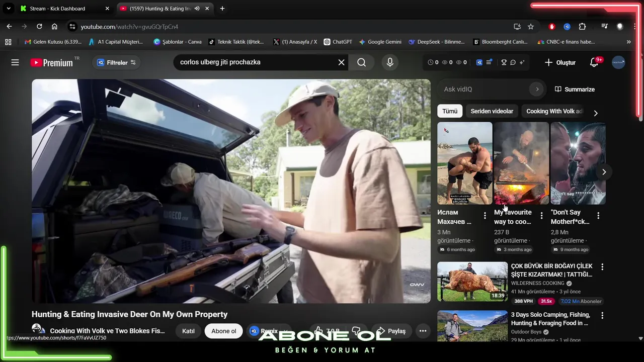Image resolution: width=644 pixels, height=362 pixels.
Task: Select the Cooking With Volk chip
Action: 553,111
